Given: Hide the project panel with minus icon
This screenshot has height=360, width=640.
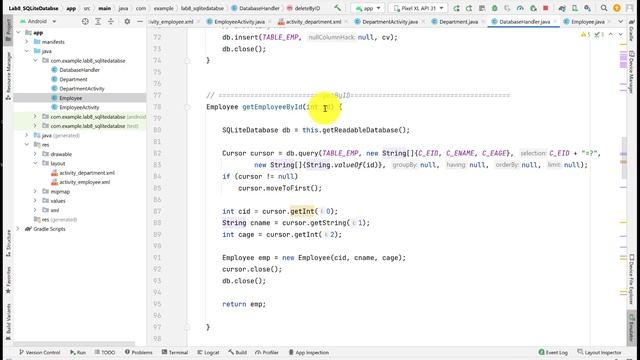Looking at the screenshot, I should (140, 21).
